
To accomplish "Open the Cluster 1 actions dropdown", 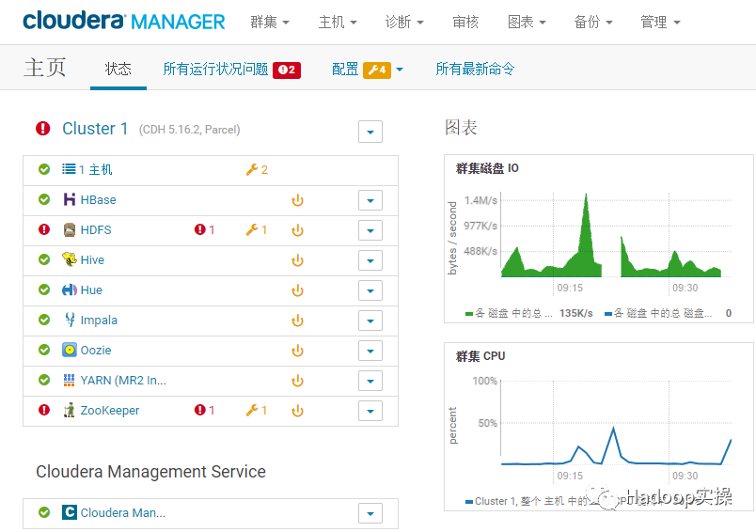I will coord(370,132).
